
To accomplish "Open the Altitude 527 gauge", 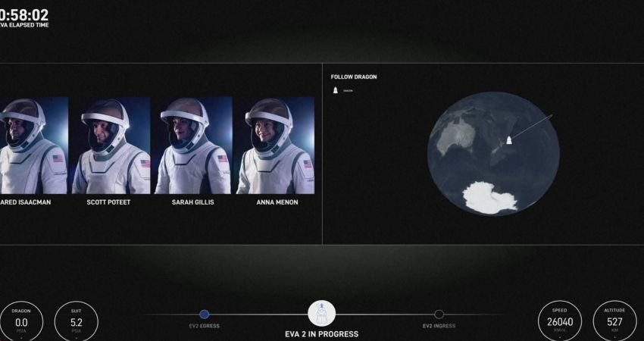I will tap(615, 322).
